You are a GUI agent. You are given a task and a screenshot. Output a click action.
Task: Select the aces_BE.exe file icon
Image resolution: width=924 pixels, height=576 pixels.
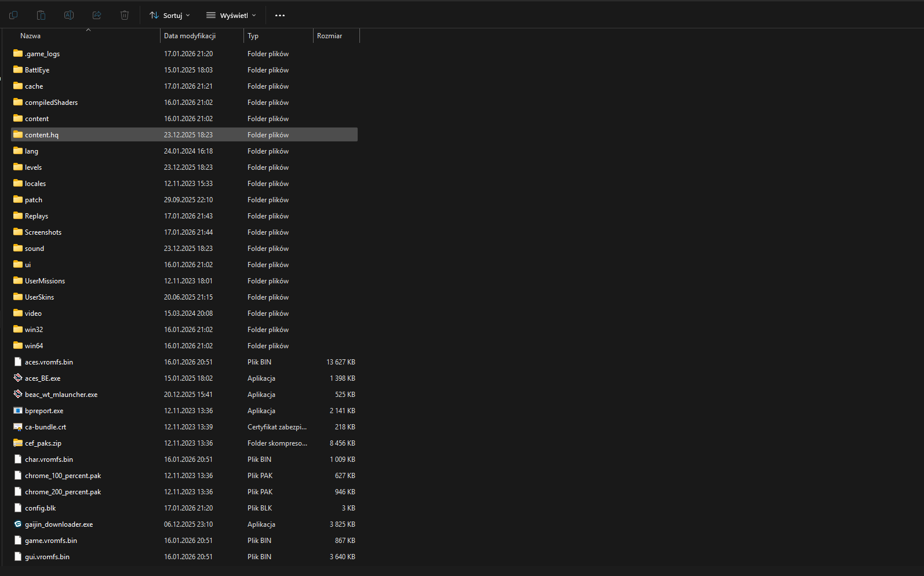(18, 378)
